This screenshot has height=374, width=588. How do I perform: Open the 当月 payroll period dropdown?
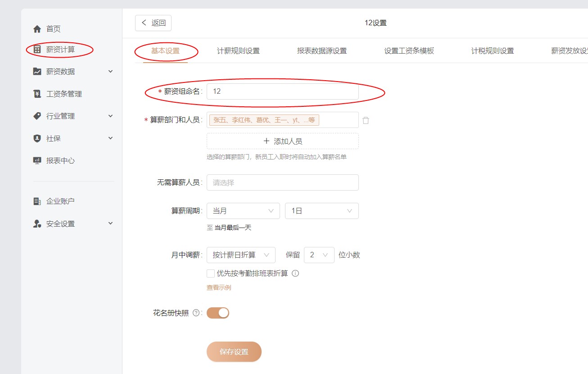point(243,211)
